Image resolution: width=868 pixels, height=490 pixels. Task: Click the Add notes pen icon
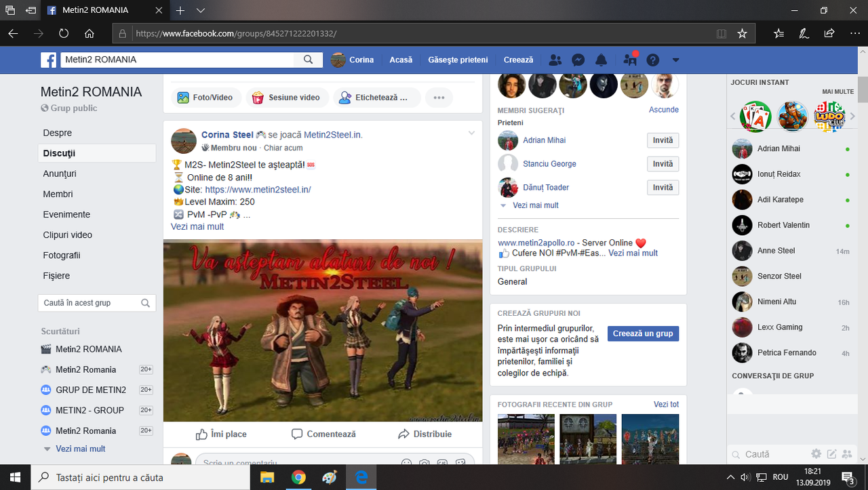[x=804, y=33]
